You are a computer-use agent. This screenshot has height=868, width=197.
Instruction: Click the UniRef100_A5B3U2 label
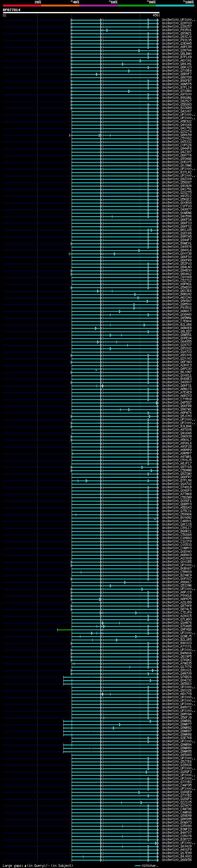tap(177, 122)
